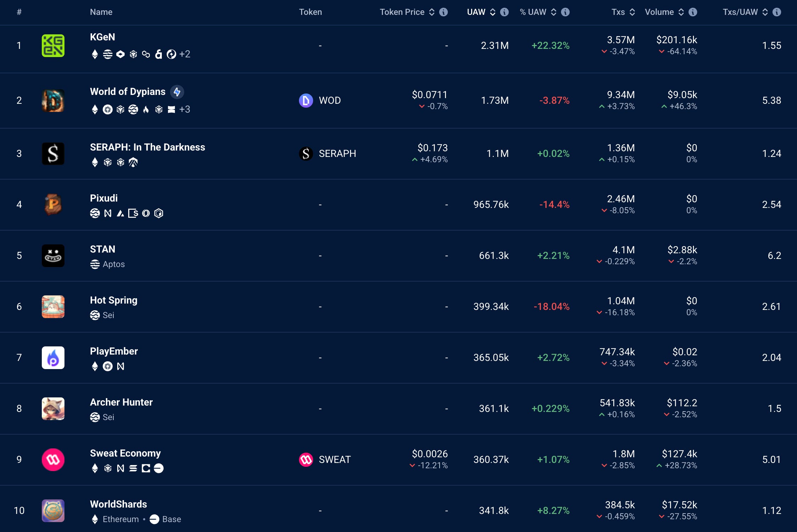Click the pink SWEAT token icon
This screenshot has height=532, width=797.
point(306,460)
